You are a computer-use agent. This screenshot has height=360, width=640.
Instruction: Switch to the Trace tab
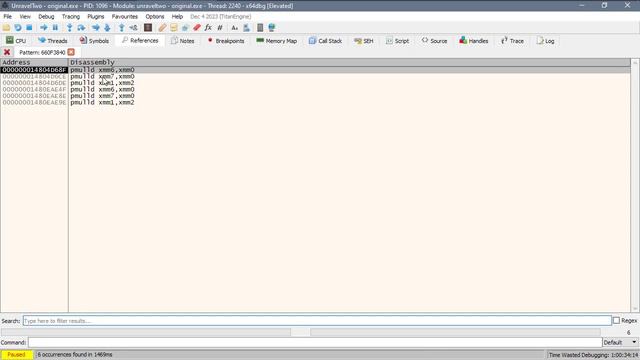[x=512, y=41]
